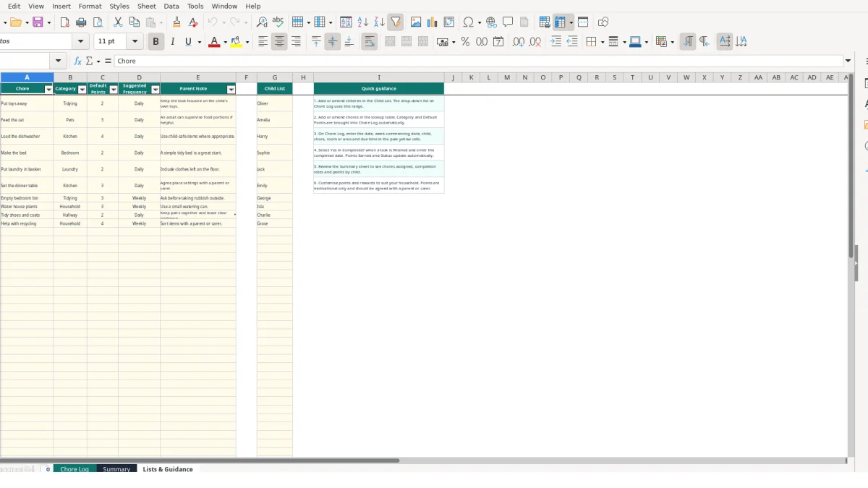Click the formula input line

(x=477, y=61)
